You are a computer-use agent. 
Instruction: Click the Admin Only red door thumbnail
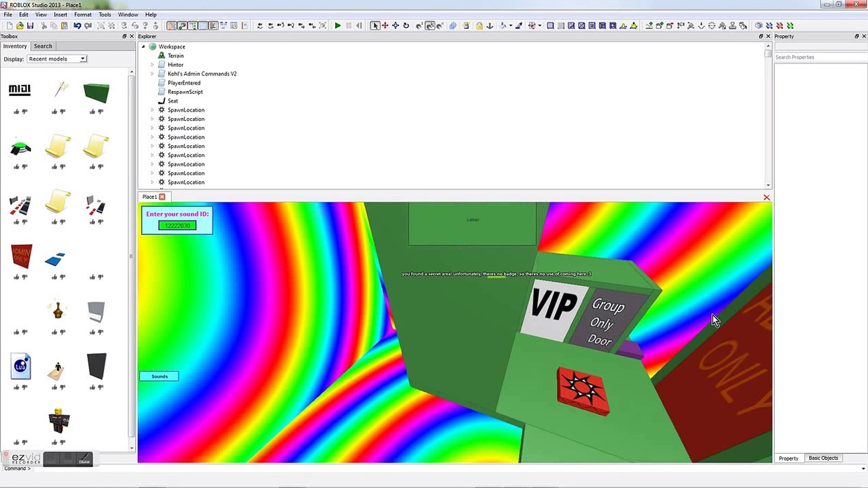tap(21, 256)
